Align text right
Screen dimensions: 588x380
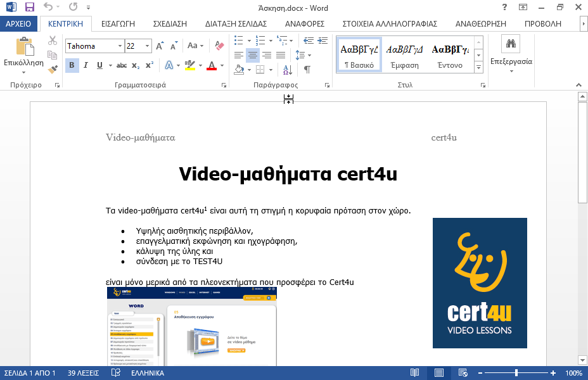click(x=267, y=55)
